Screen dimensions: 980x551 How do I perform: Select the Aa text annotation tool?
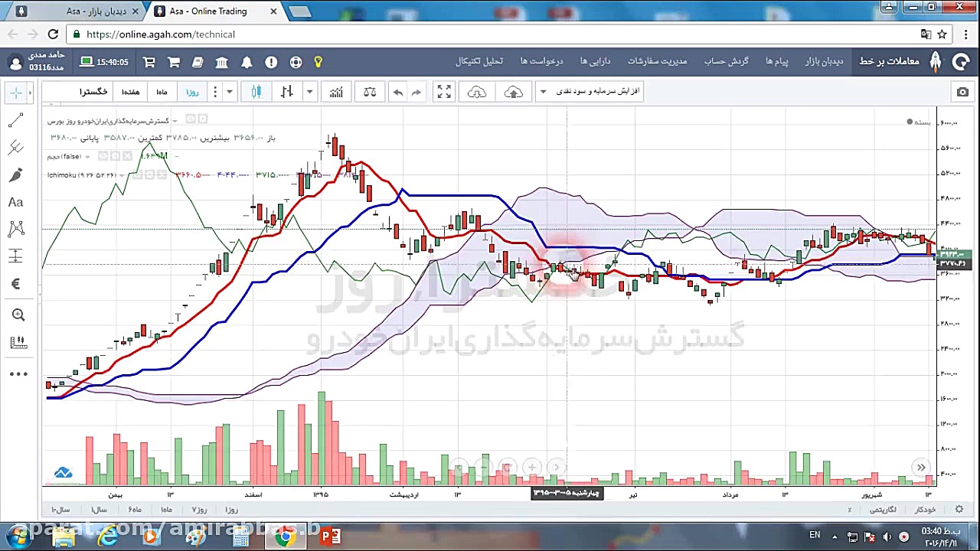click(x=15, y=203)
